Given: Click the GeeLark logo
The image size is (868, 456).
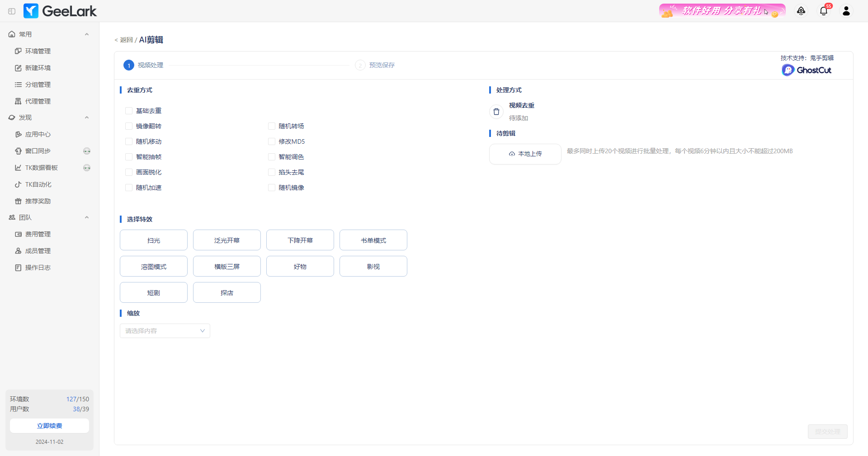Looking at the screenshot, I should (60, 11).
